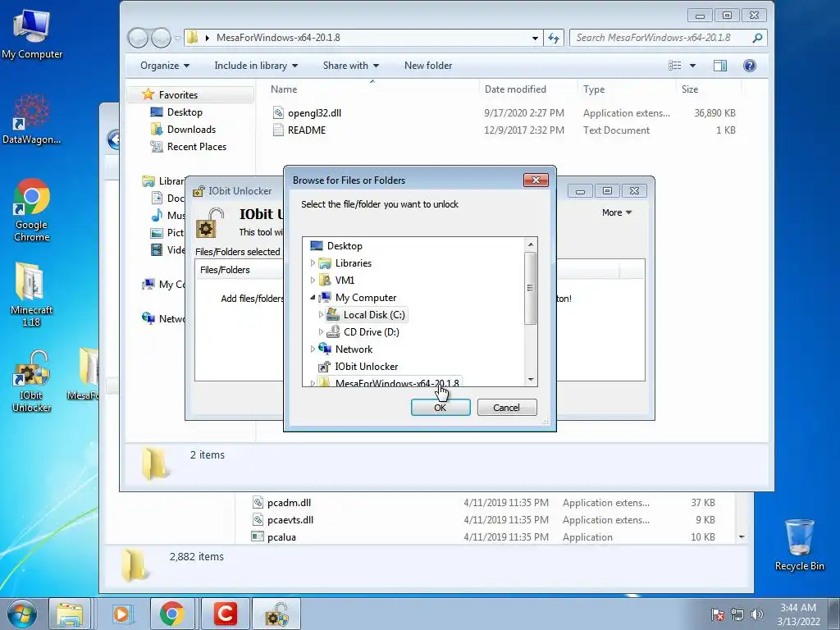Open Include in library menu
840x630 pixels.
[256, 66]
